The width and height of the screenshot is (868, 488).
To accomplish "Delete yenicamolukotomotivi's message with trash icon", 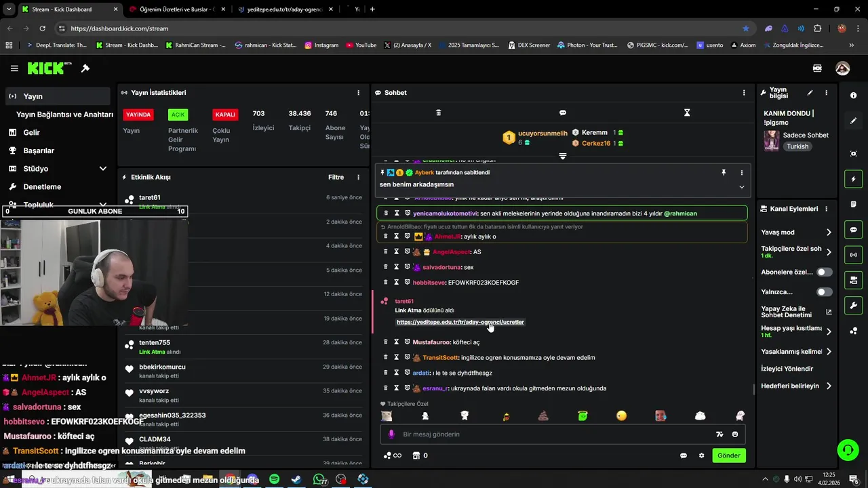I will click(386, 213).
